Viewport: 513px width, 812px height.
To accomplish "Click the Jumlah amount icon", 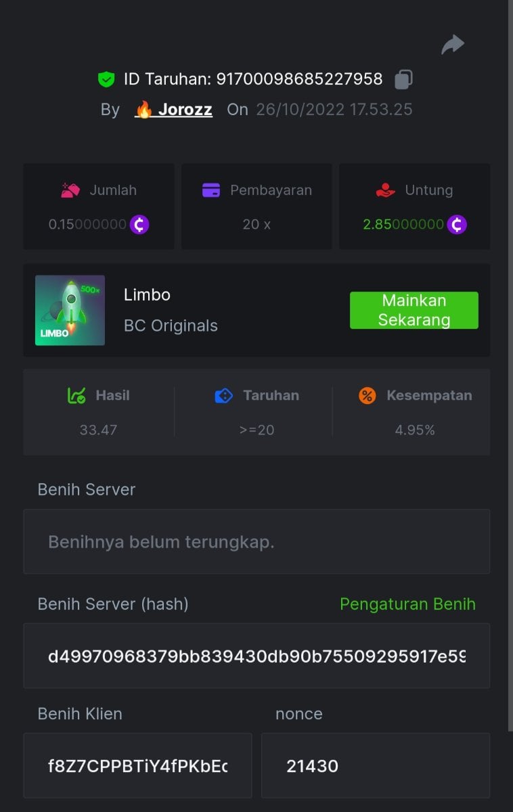I will tap(71, 191).
